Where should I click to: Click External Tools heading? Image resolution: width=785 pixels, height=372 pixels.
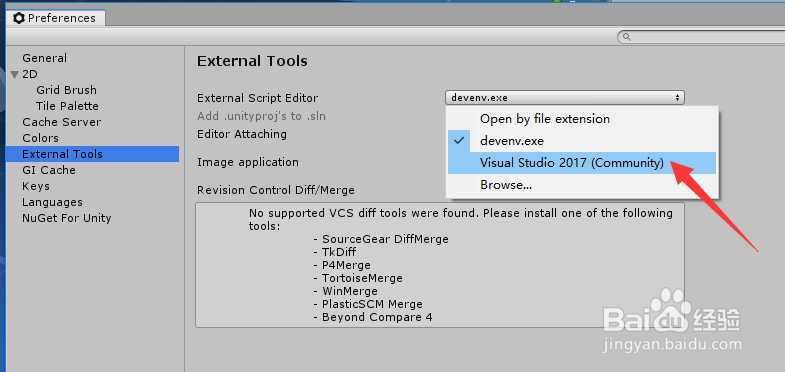(252, 61)
